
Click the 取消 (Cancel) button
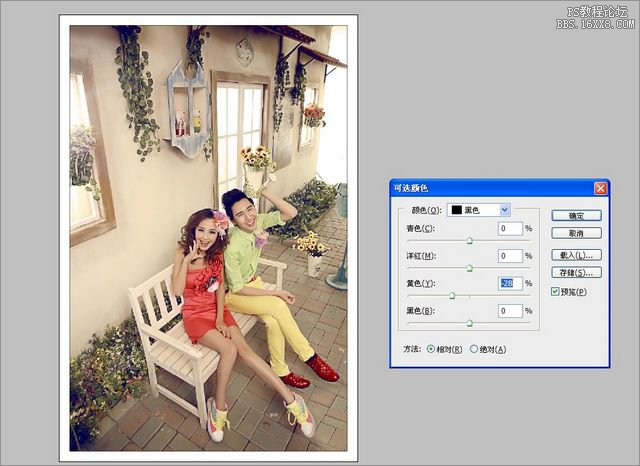click(576, 232)
